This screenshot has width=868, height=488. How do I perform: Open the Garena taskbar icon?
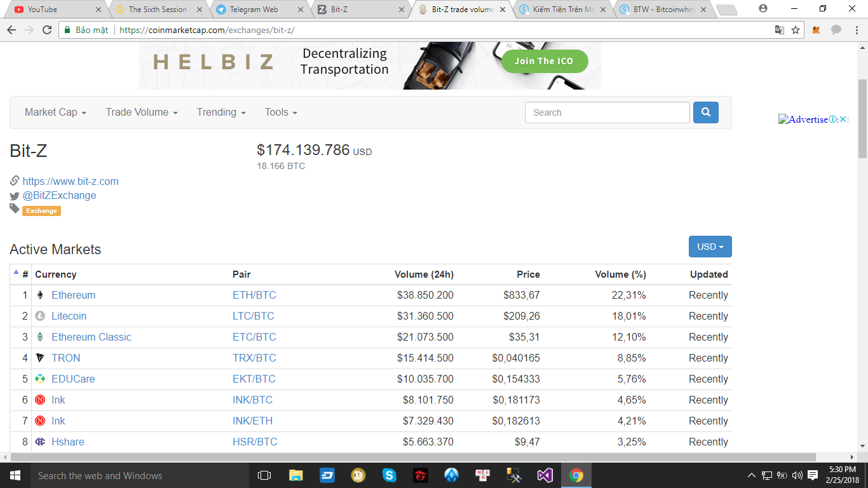[421, 475]
